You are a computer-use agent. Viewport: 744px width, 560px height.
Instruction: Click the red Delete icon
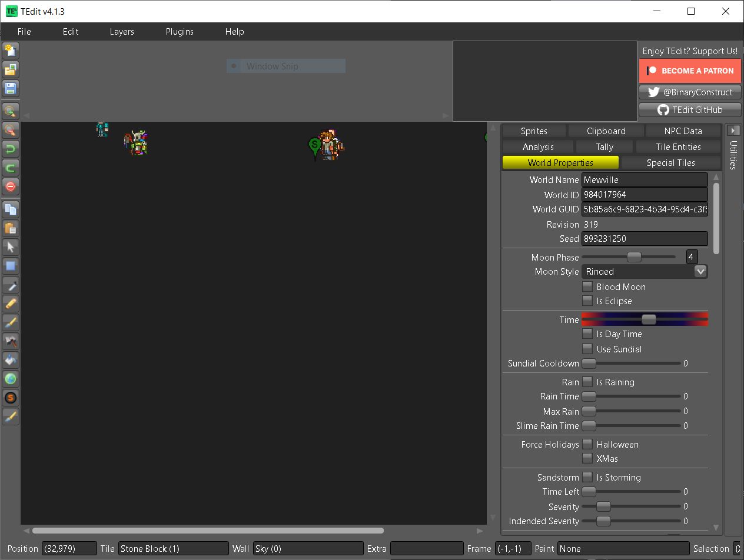pos(11,186)
